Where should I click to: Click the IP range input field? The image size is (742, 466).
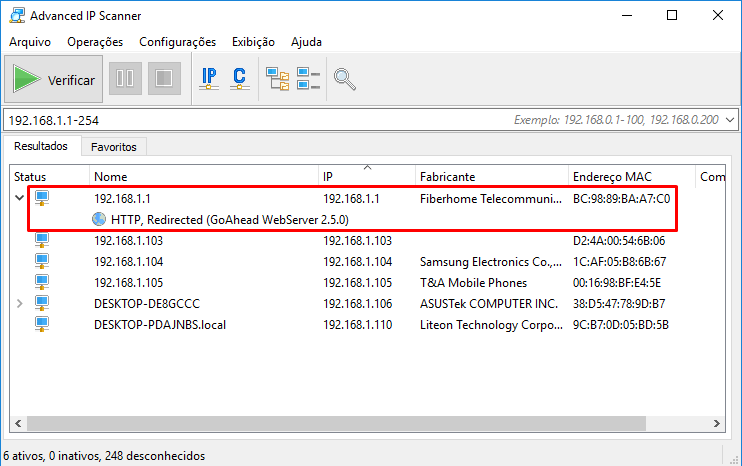coord(256,120)
